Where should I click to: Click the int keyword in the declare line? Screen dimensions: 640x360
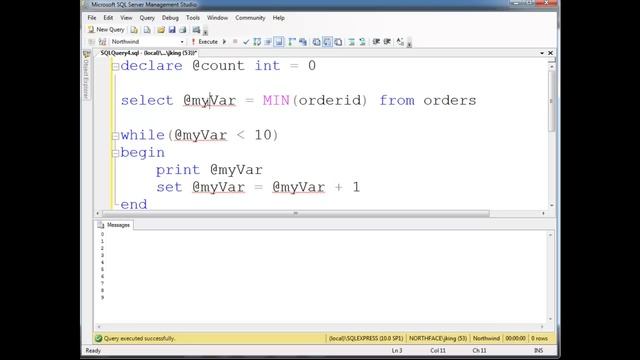click(268, 66)
